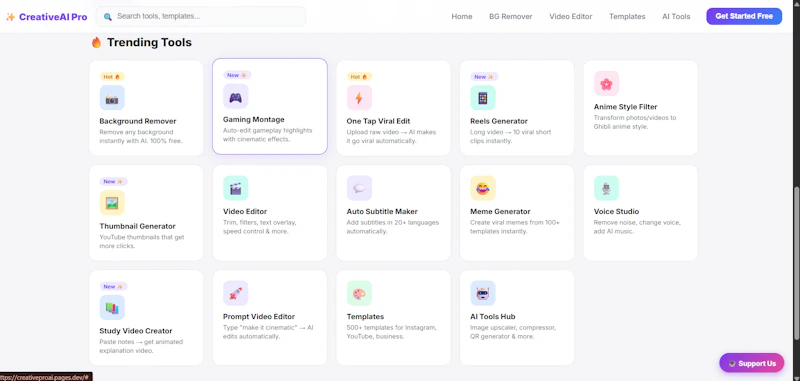Go to Video Editor nav link
Viewport: 800px width, 381px height.
[570, 16]
